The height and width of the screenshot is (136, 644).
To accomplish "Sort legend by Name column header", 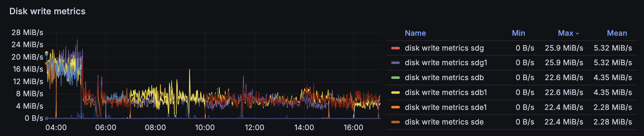I will click(415, 33).
